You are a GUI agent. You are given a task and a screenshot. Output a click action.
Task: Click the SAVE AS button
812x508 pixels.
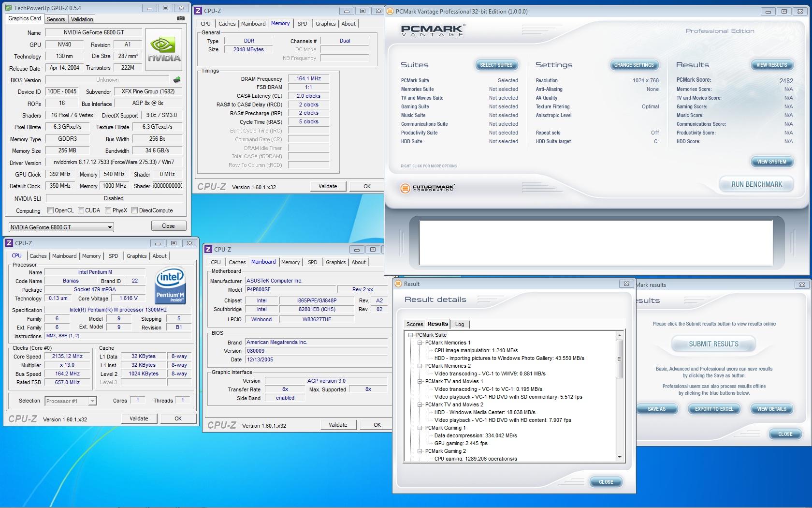point(656,409)
